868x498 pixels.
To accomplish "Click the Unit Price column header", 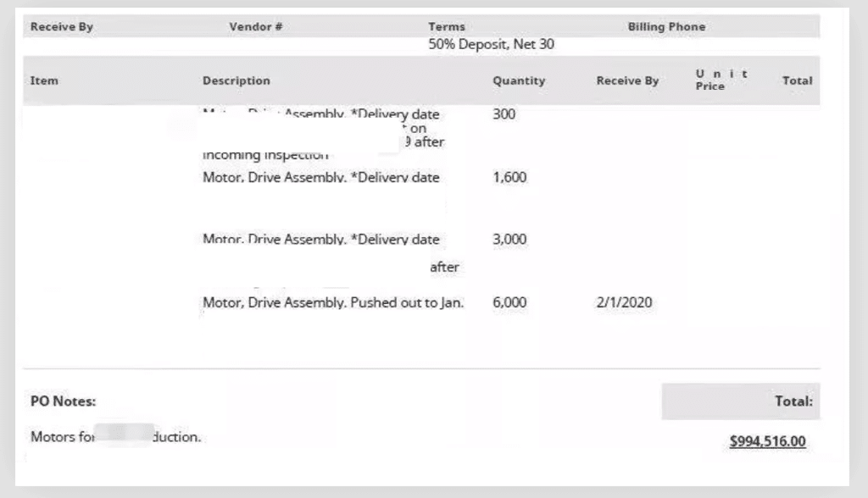I will pyautogui.click(x=722, y=80).
